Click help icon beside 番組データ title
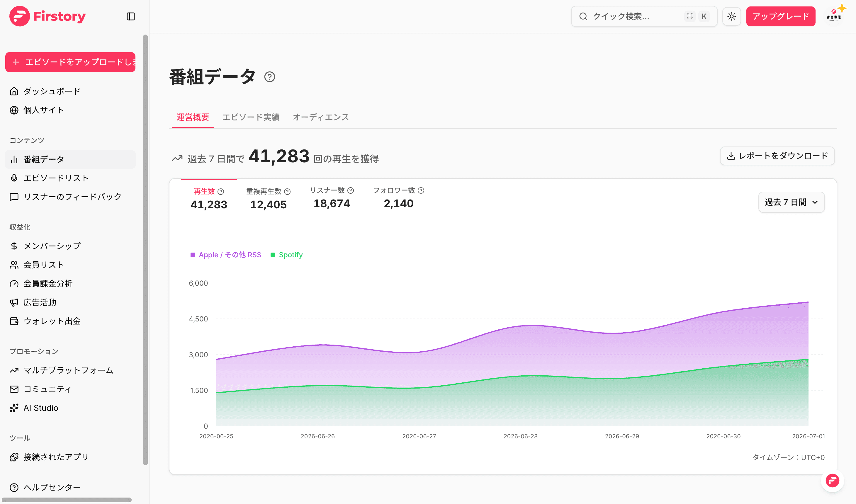 [270, 77]
